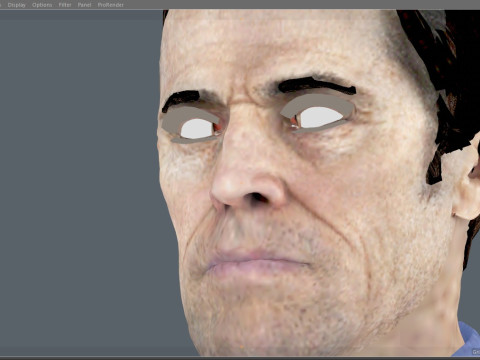The height and width of the screenshot is (360, 480).
Task: Open the Display menu
Action: tap(16, 5)
